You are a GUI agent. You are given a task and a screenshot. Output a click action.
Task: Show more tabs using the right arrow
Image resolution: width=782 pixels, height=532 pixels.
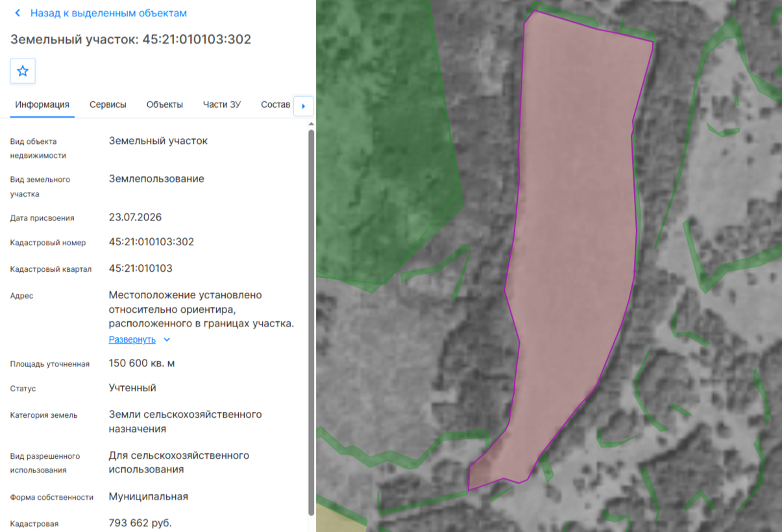(x=303, y=106)
